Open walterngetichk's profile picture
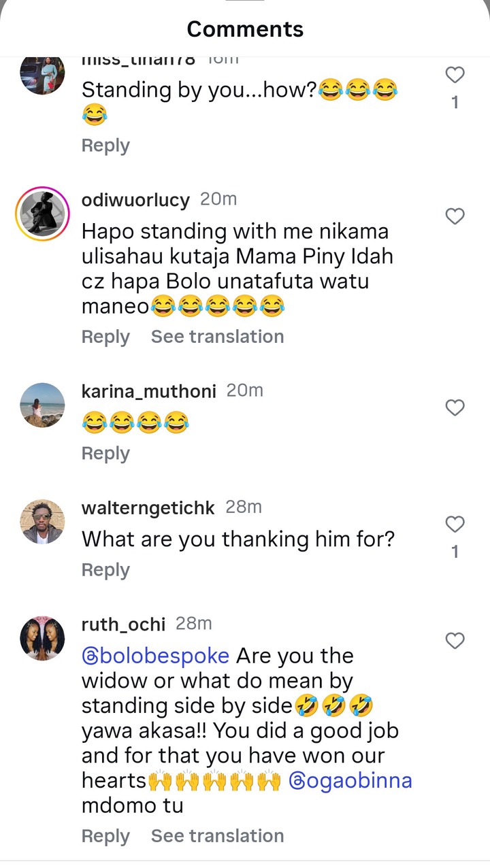 click(42, 522)
